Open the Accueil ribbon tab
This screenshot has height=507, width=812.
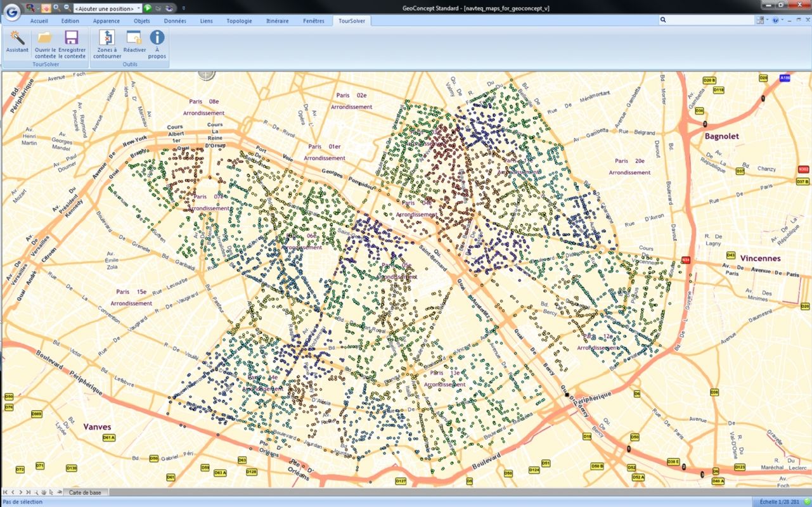coord(39,21)
